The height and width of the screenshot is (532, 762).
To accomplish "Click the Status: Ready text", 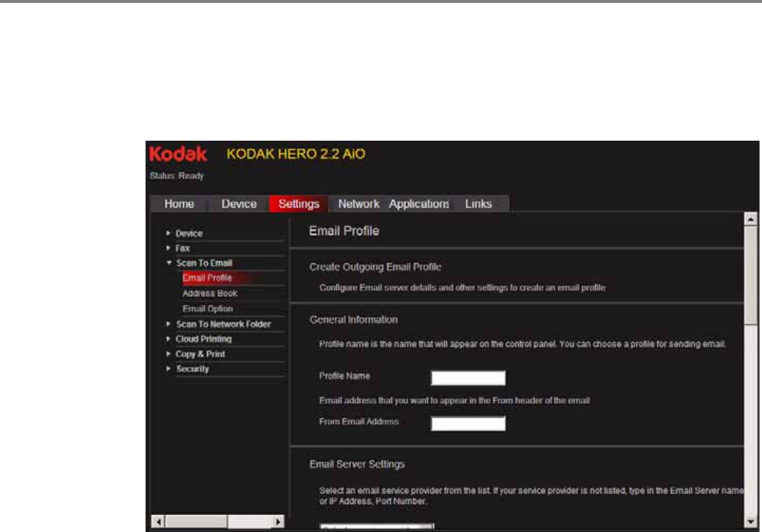I will (x=177, y=176).
